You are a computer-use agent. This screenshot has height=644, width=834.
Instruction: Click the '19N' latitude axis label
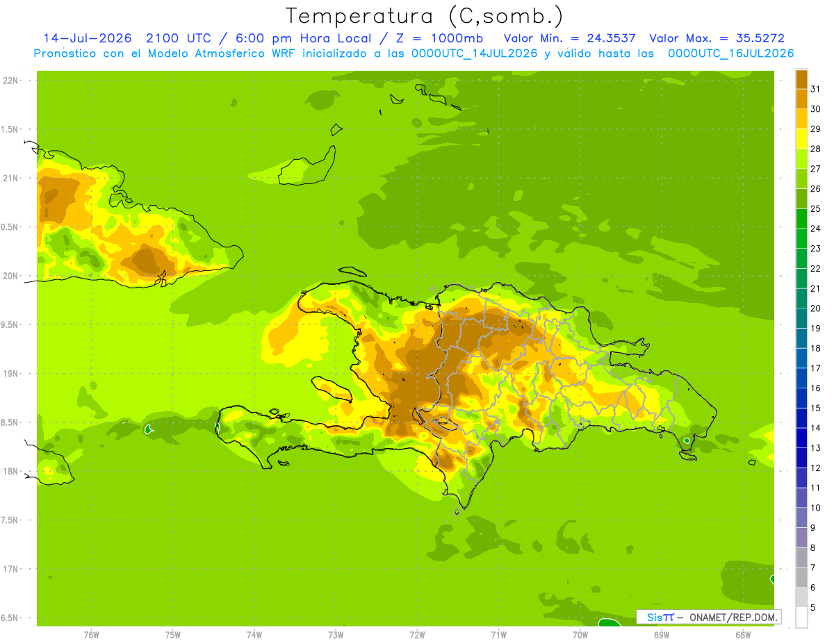[x=11, y=374]
